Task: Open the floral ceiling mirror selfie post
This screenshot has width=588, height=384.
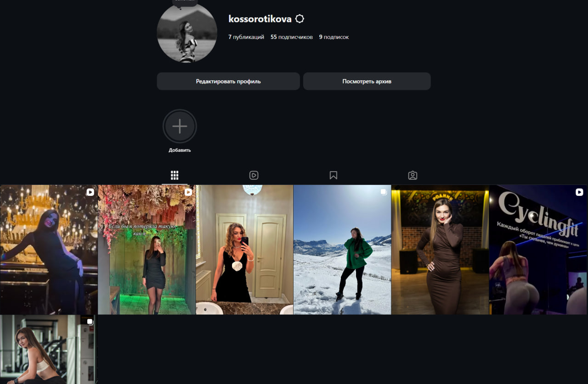Action: click(147, 250)
